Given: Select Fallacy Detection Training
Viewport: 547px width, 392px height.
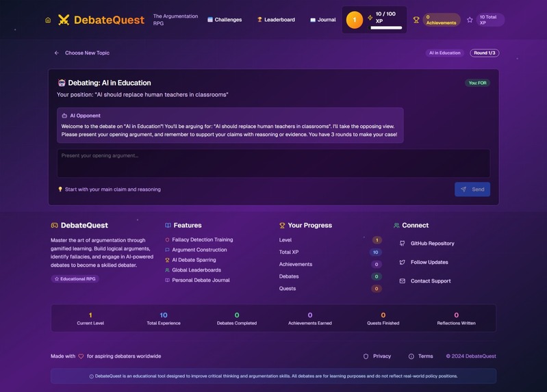Looking at the screenshot, I should 203,239.
